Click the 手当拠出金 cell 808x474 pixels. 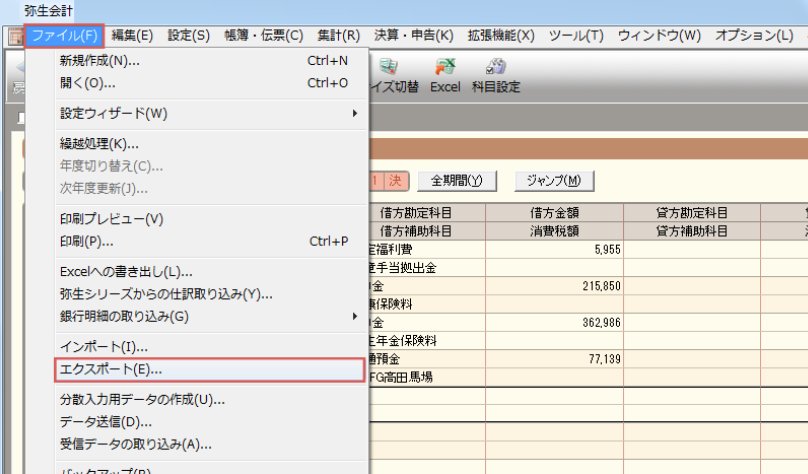pos(427,268)
